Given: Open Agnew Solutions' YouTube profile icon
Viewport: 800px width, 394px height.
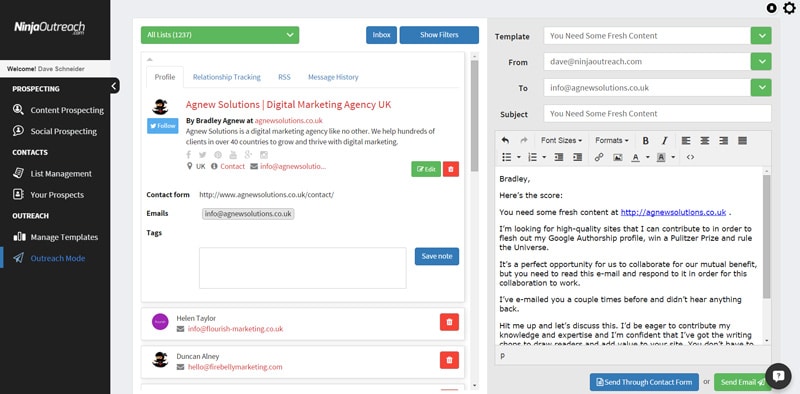Looking at the screenshot, I should pos(233,155).
